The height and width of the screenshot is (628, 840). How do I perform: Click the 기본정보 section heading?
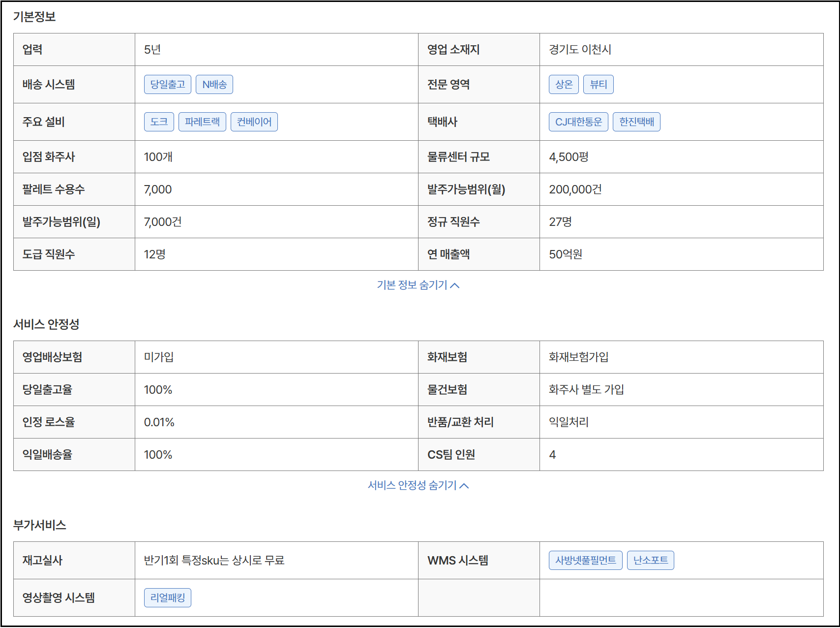(34, 17)
